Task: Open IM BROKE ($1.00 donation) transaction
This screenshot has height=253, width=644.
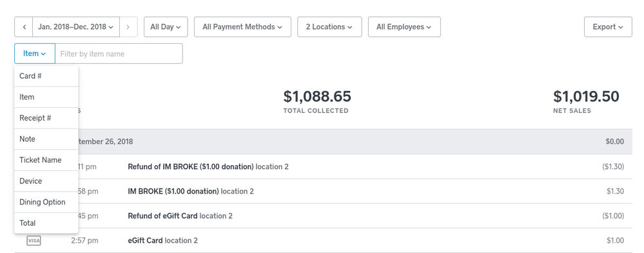Action: tap(323, 191)
